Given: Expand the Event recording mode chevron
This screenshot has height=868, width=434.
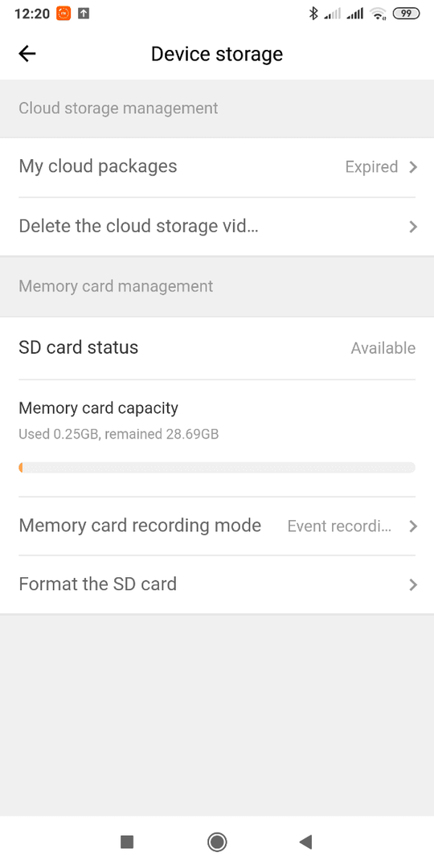Looking at the screenshot, I should [413, 526].
